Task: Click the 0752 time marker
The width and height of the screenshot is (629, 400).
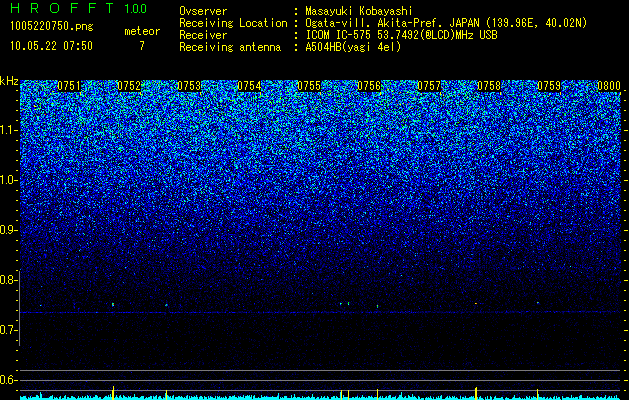Action: tap(129, 86)
